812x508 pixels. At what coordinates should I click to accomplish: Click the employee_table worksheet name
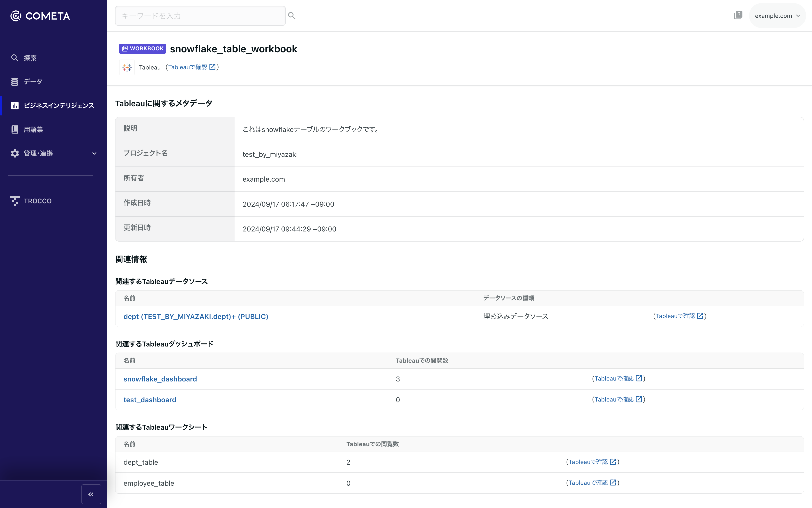click(149, 483)
